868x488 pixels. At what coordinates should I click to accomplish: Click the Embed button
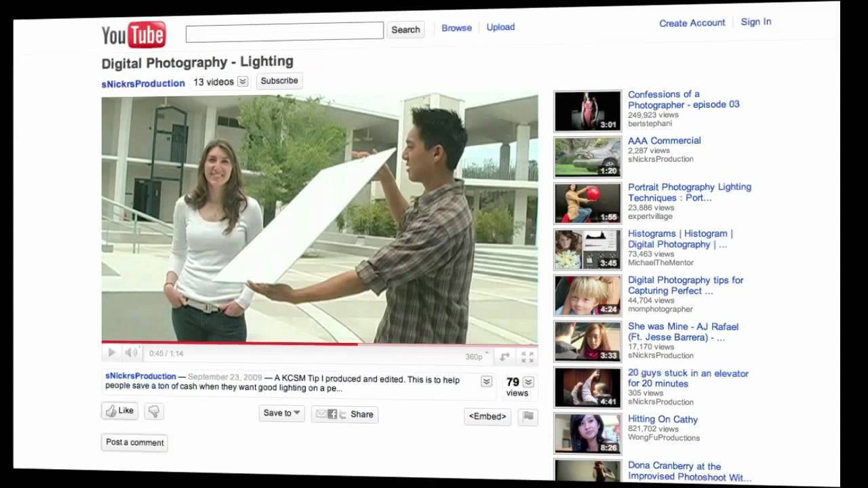pos(488,417)
